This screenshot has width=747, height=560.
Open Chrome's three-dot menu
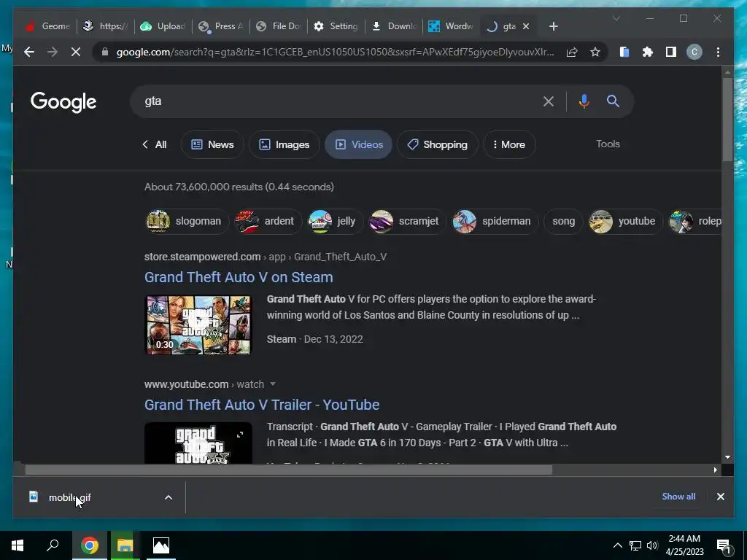coord(718,52)
